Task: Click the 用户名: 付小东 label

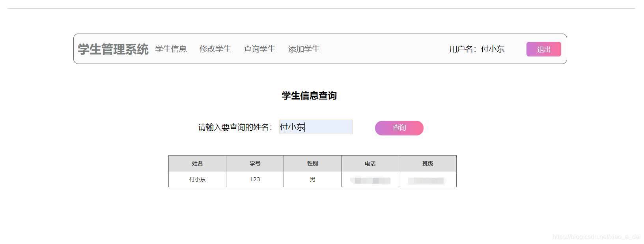Action: click(x=477, y=49)
